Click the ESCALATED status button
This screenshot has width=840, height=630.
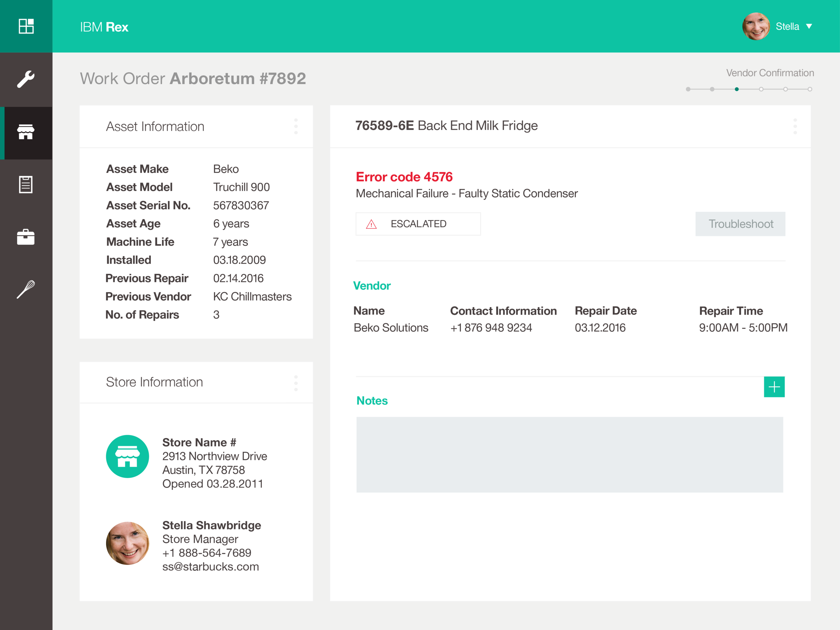418,224
